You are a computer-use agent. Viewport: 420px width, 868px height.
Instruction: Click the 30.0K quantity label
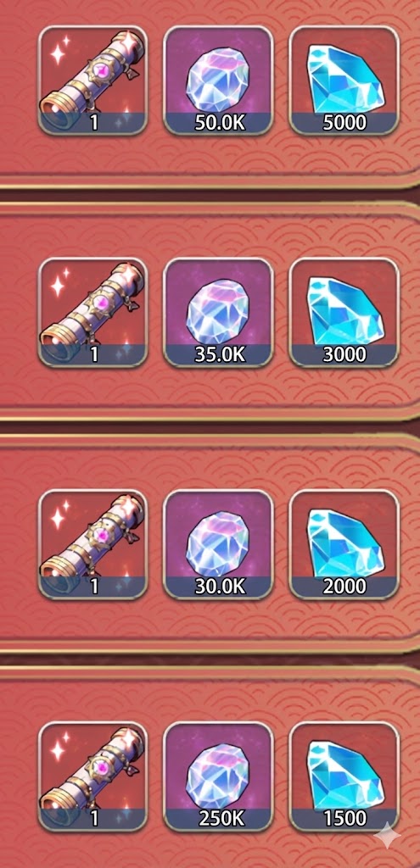[x=219, y=587]
